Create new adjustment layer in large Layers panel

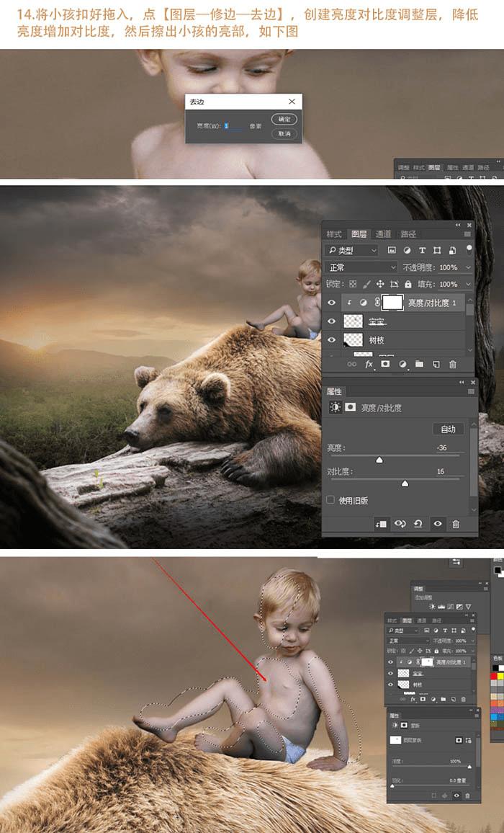pos(402,365)
